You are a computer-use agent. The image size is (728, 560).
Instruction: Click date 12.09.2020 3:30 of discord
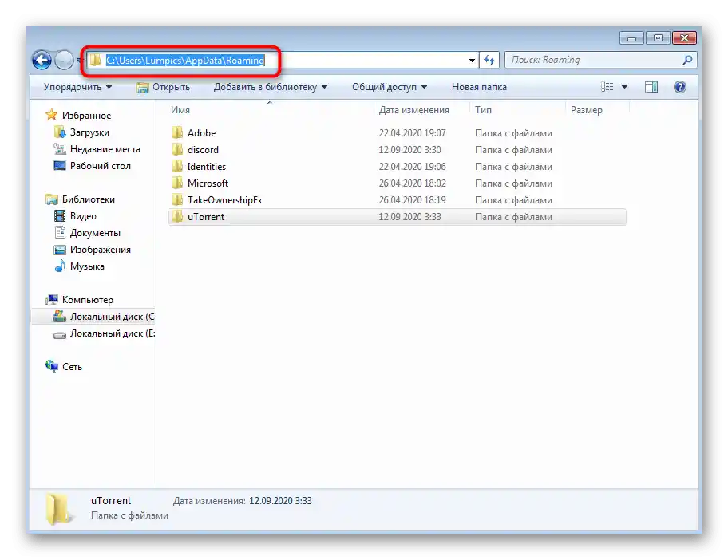(410, 150)
